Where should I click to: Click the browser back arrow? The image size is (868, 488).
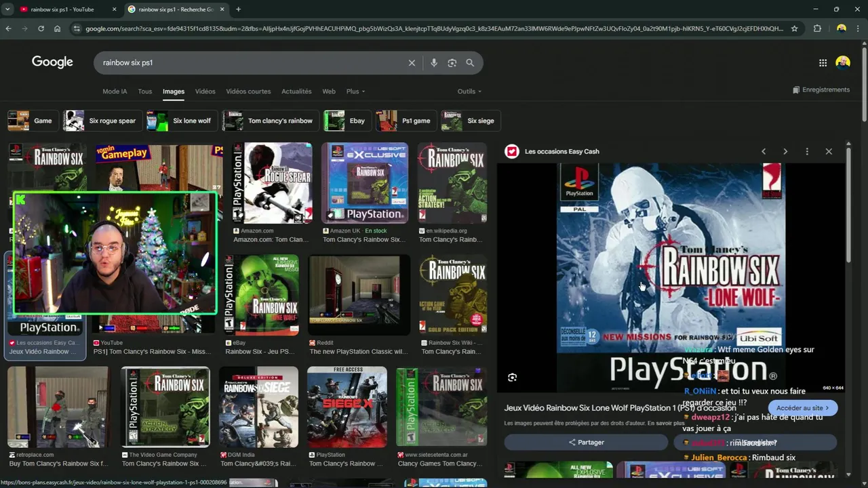[8, 28]
